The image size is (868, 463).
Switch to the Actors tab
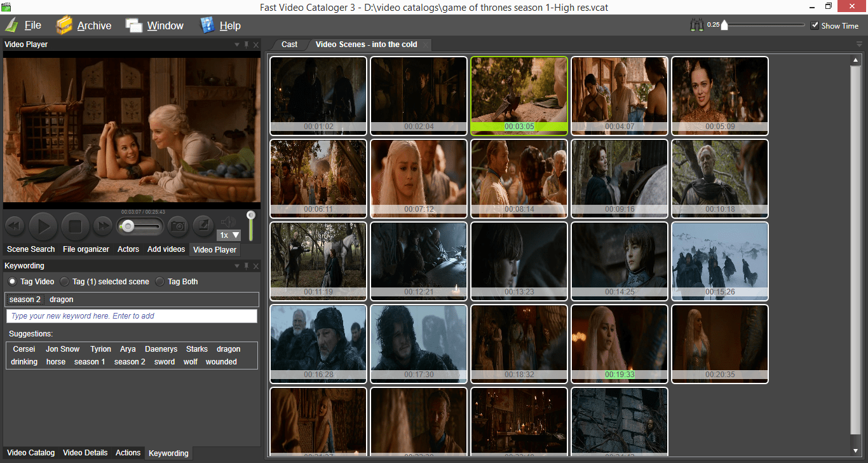[x=128, y=249]
